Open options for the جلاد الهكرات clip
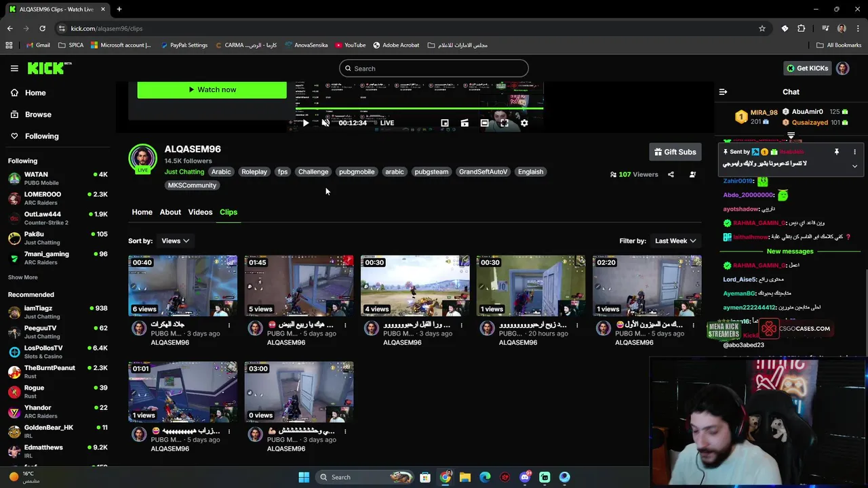Viewport: 868px width, 488px height. (x=229, y=325)
